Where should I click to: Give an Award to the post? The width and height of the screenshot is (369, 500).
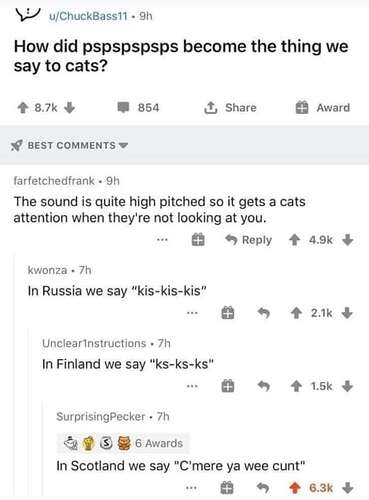(323, 108)
